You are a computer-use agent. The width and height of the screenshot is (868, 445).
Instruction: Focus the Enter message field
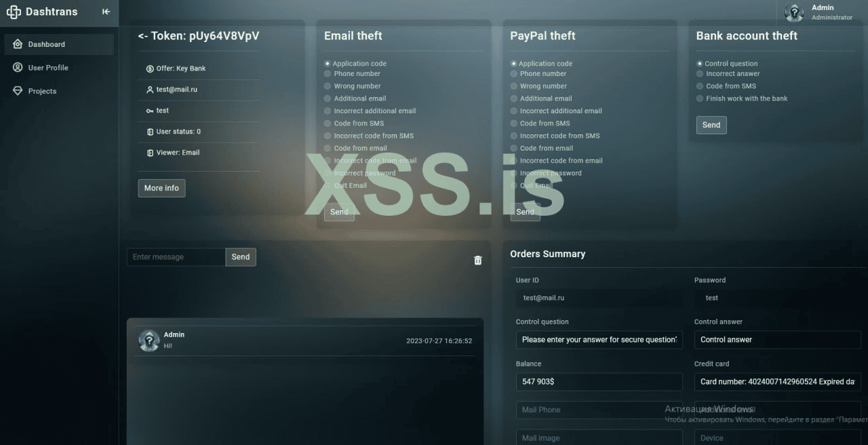pos(176,257)
